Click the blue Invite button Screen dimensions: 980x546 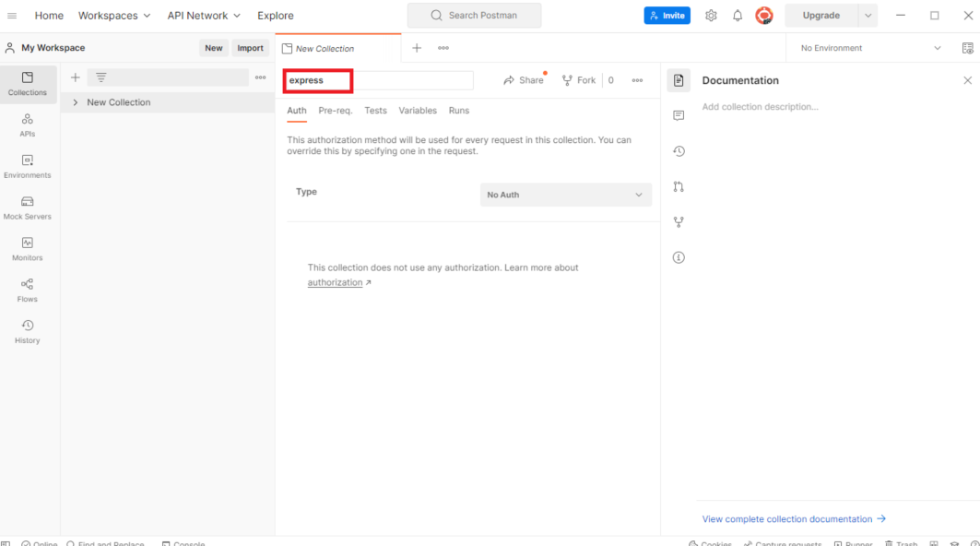pyautogui.click(x=667, y=16)
